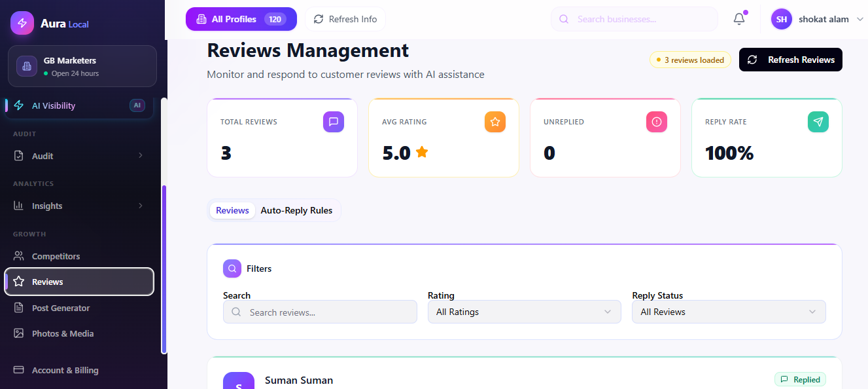Click the Refresh Reviews button
This screenshot has height=389, width=868.
pos(791,60)
